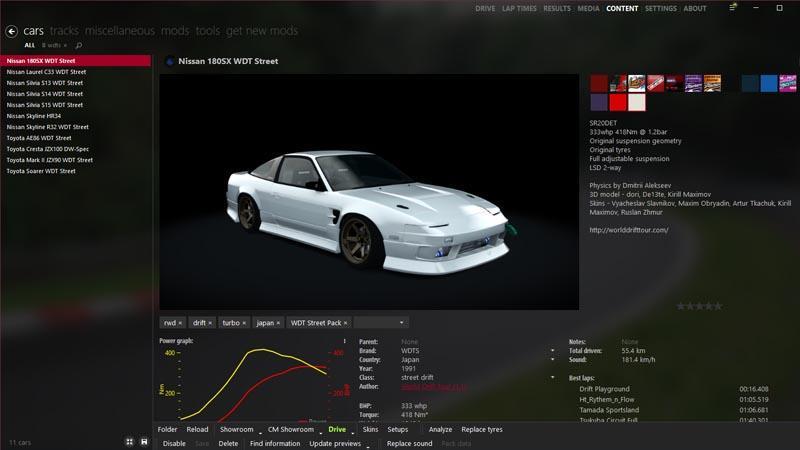Go back using the circled arrow icon
800x450 pixels.
(x=11, y=32)
